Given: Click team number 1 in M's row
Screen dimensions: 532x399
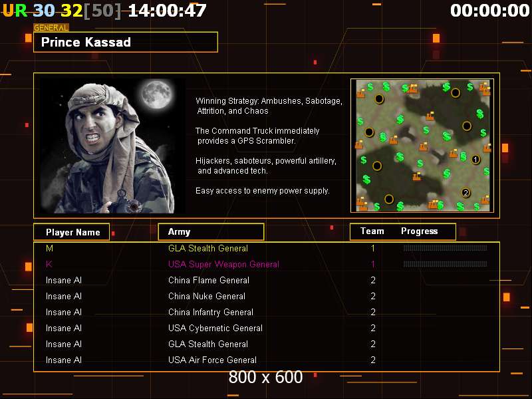Looking at the screenshot, I should (373, 248).
